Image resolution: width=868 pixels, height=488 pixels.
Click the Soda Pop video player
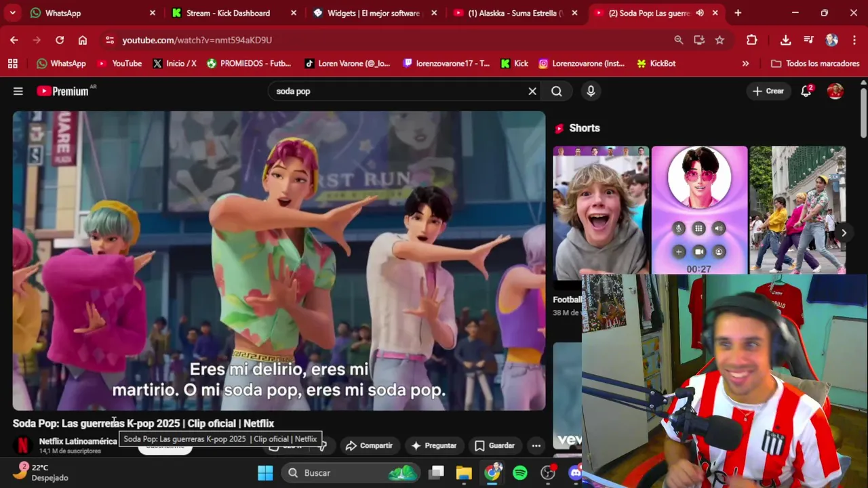pos(279,260)
